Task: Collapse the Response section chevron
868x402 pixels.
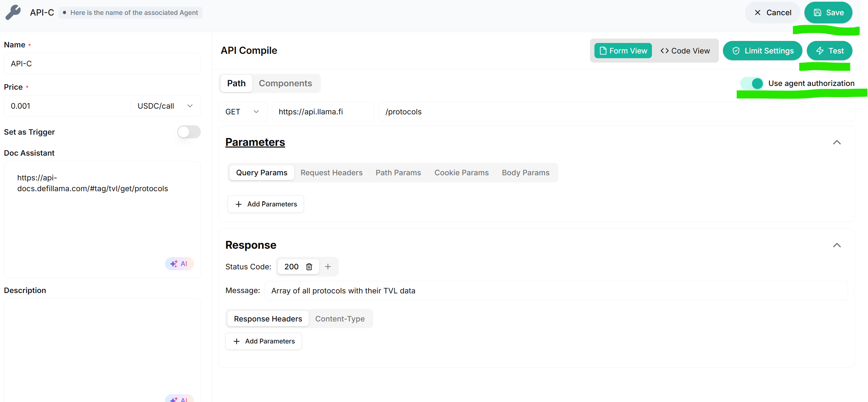Action: 837,245
